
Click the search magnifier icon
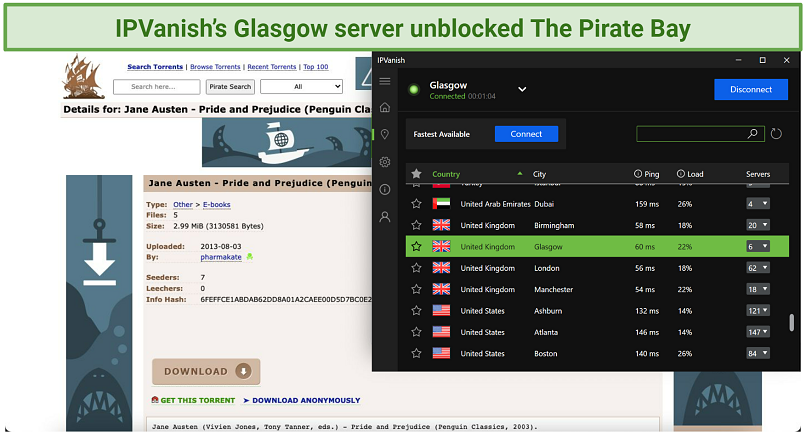pyautogui.click(x=753, y=134)
